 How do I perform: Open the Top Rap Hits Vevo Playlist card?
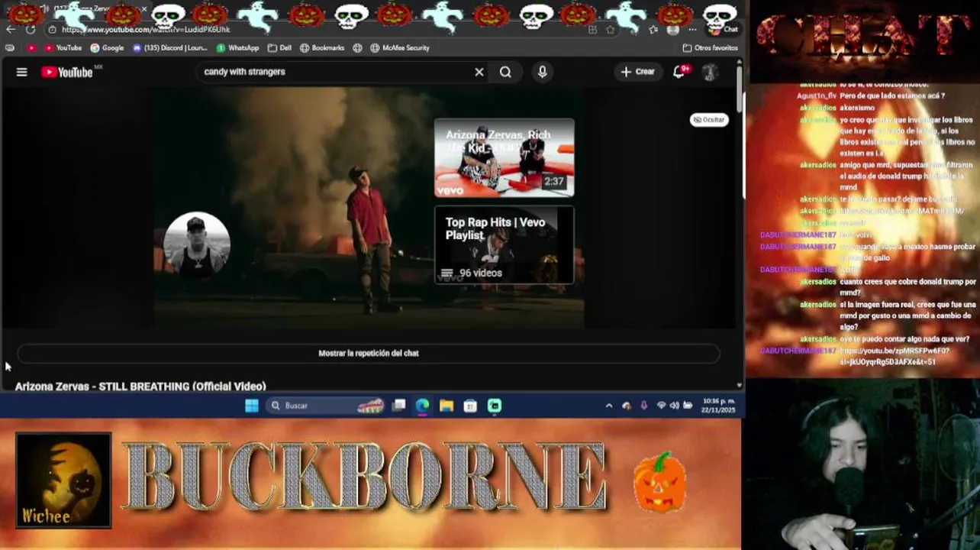(x=504, y=244)
